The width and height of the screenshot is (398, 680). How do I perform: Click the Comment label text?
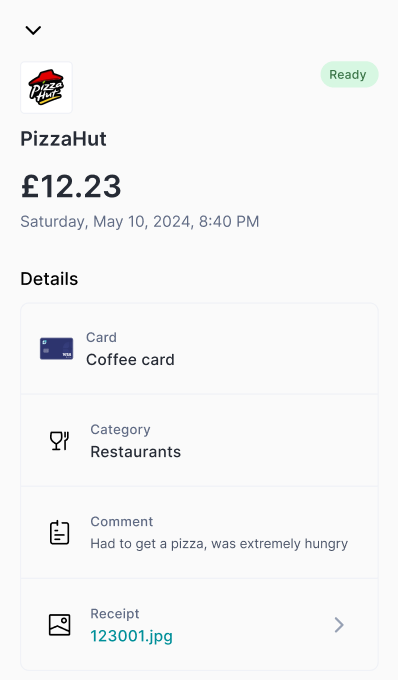[121, 521]
